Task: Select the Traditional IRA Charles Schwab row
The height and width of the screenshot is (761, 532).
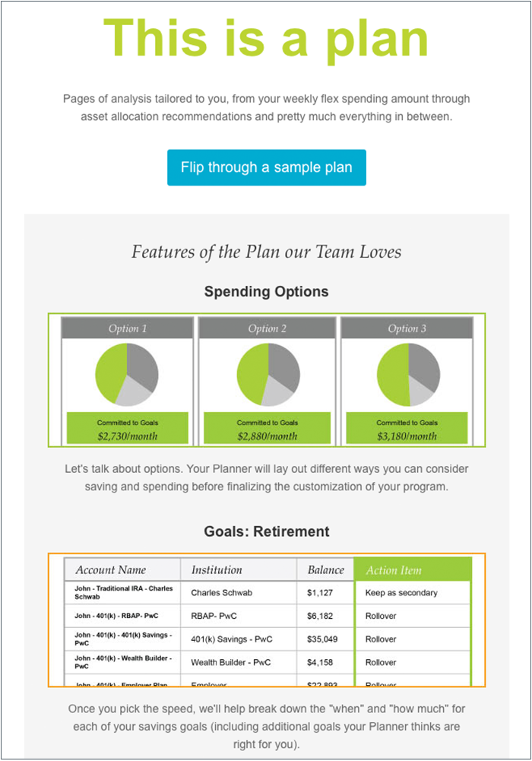Action: tap(268, 592)
